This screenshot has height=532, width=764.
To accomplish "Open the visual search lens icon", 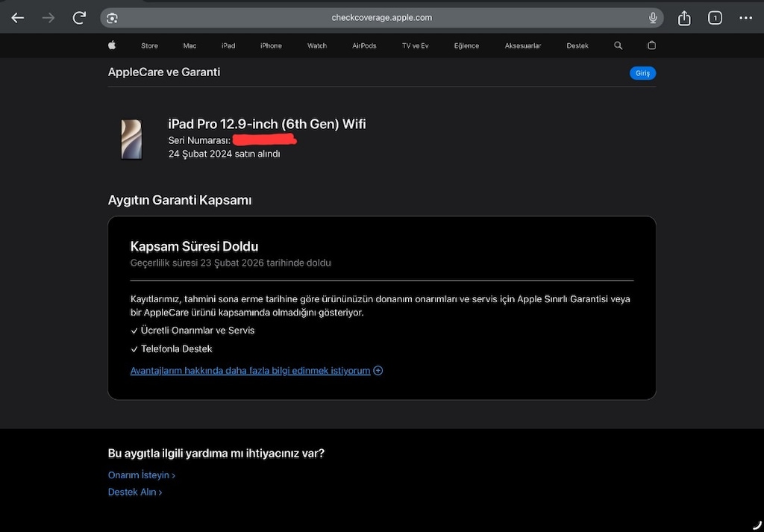I will point(112,18).
